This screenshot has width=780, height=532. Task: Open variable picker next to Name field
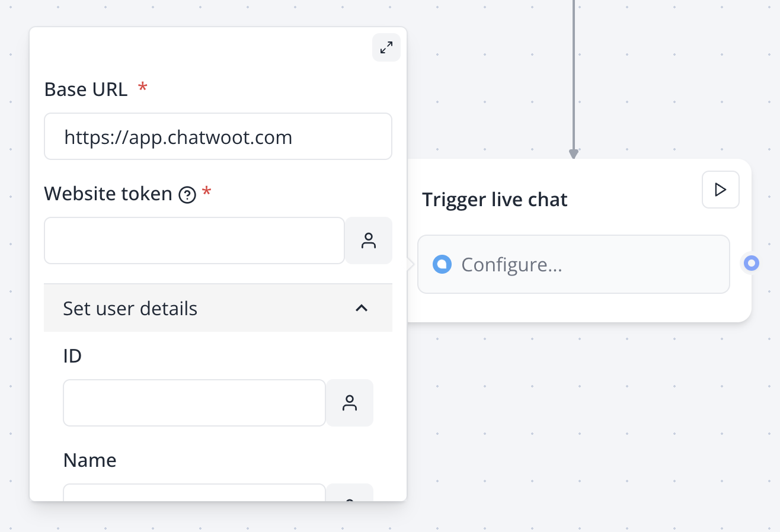pos(350,492)
